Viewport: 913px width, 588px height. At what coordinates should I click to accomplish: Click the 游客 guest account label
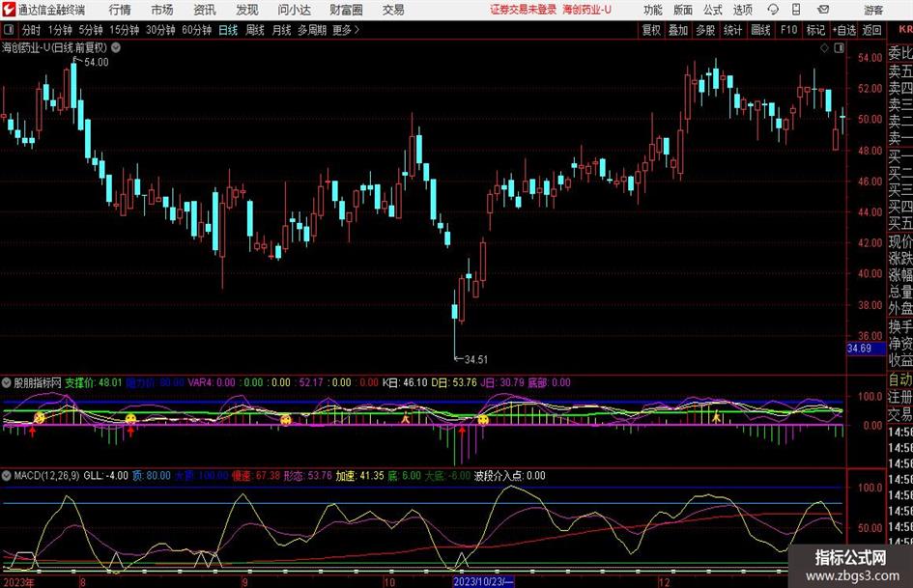click(x=872, y=10)
